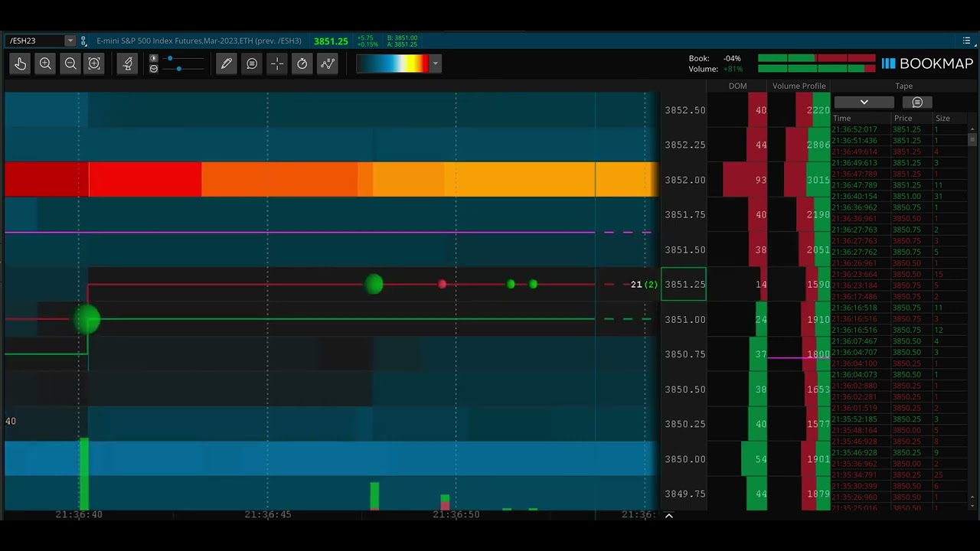Click the large green trade bubble at 3851.00

[x=87, y=319]
